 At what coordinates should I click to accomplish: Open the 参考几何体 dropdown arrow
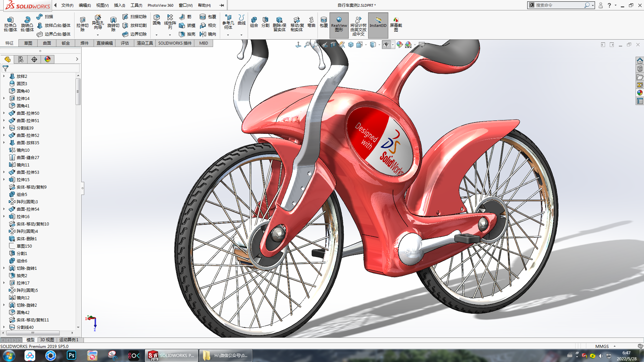[x=228, y=35]
